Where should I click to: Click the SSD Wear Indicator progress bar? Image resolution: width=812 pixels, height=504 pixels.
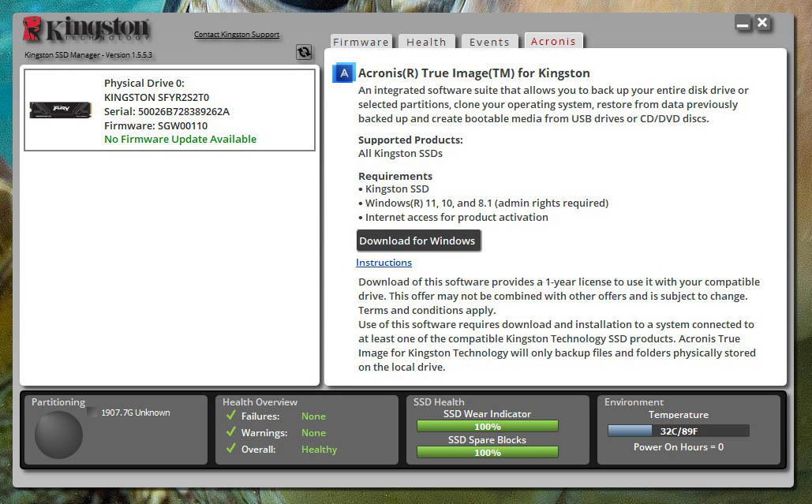coord(488,427)
